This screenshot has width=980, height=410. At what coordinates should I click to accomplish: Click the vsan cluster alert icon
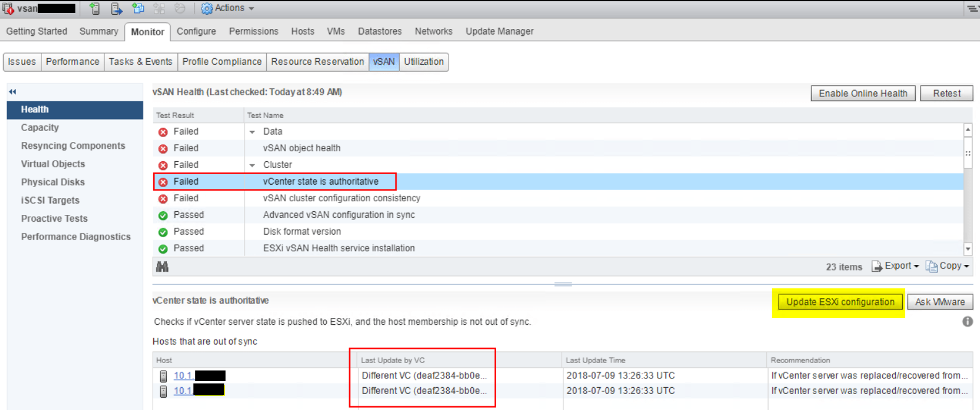(x=8, y=9)
